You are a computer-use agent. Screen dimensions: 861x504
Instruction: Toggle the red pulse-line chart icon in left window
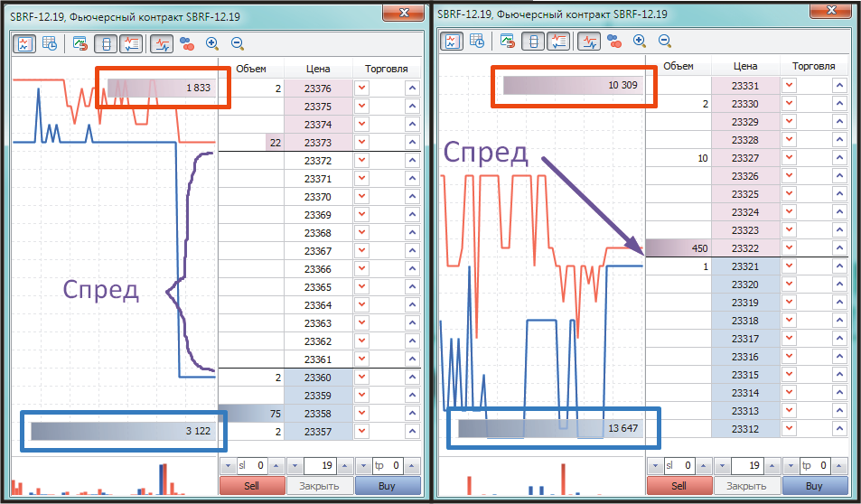(x=162, y=44)
